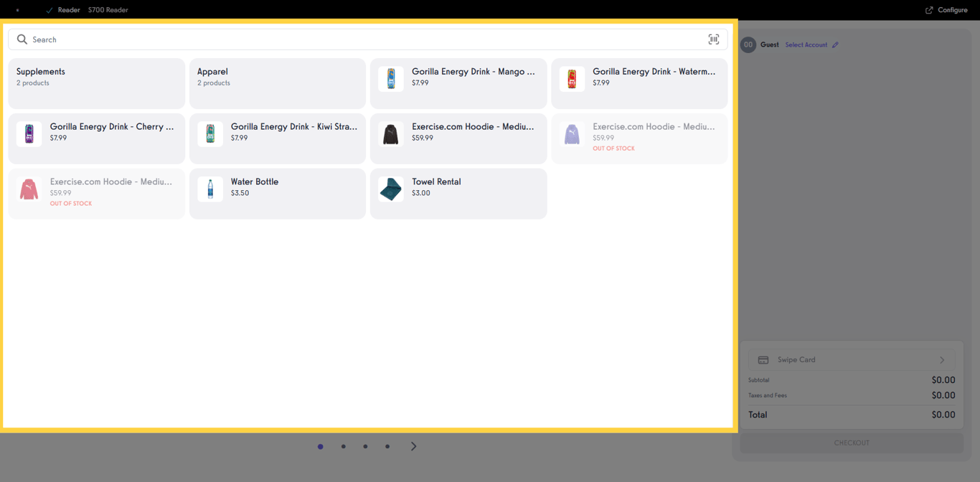Click the Towel Rental product image
The width and height of the screenshot is (980, 482).
tap(390, 189)
